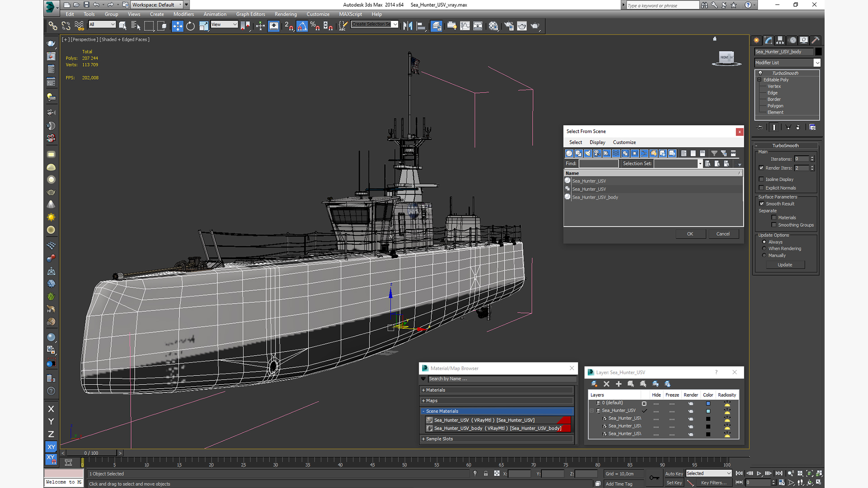Image resolution: width=868 pixels, height=488 pixels.
Task: Click Cancel in Select From Scene dialog
Action: [723, 234]
